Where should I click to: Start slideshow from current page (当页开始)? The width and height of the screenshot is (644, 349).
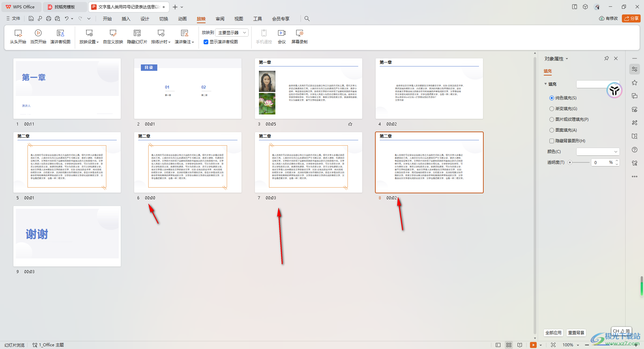click(x=38, y=37)
